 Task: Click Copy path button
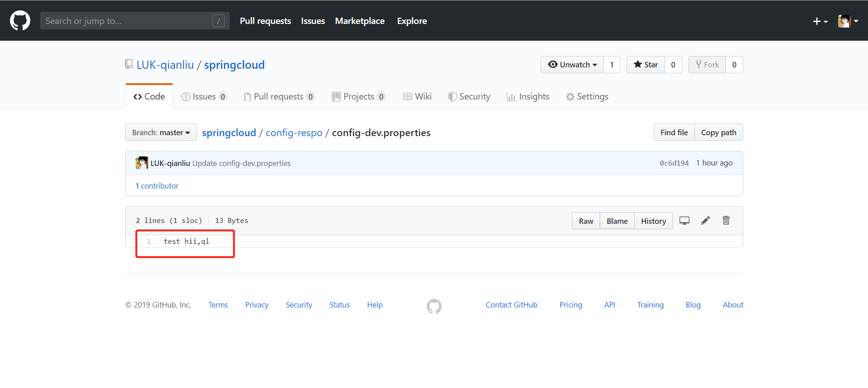click(x=719, y=132)
